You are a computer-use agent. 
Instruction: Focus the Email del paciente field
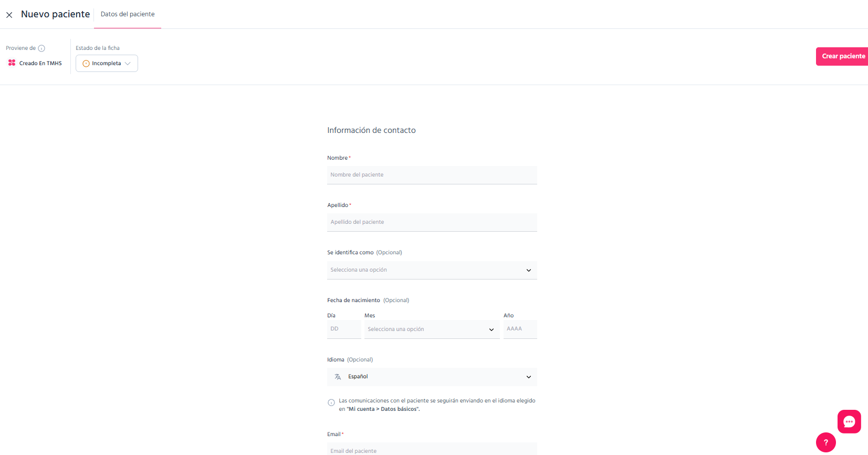(x=432, y=449)
